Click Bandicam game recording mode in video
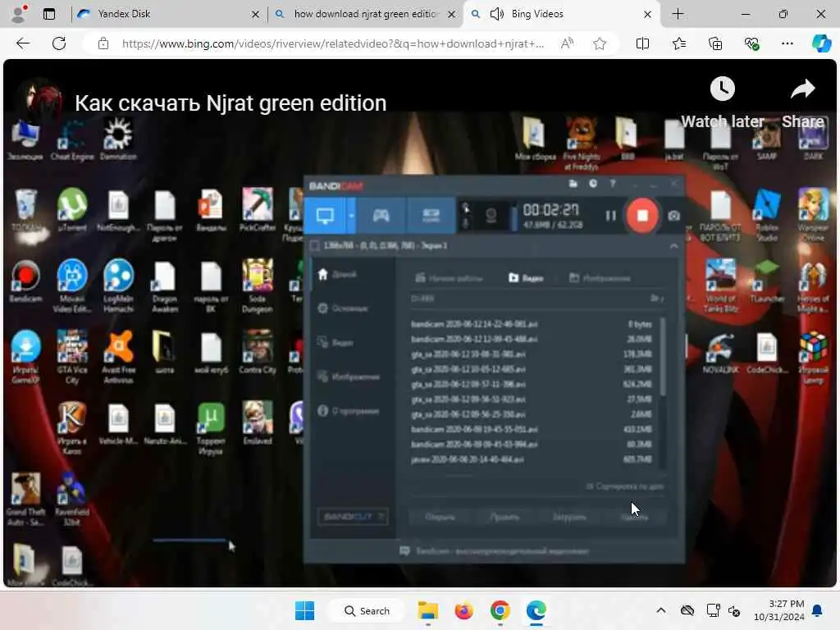The width and height of the screenshot is (840, 630). [381, 216]
